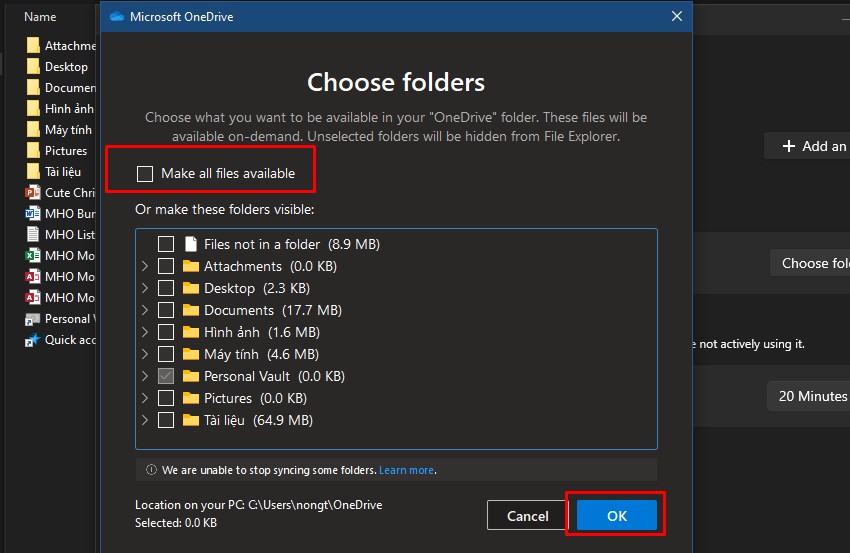Select the MHO Bun Word document icon

(33, 214)
